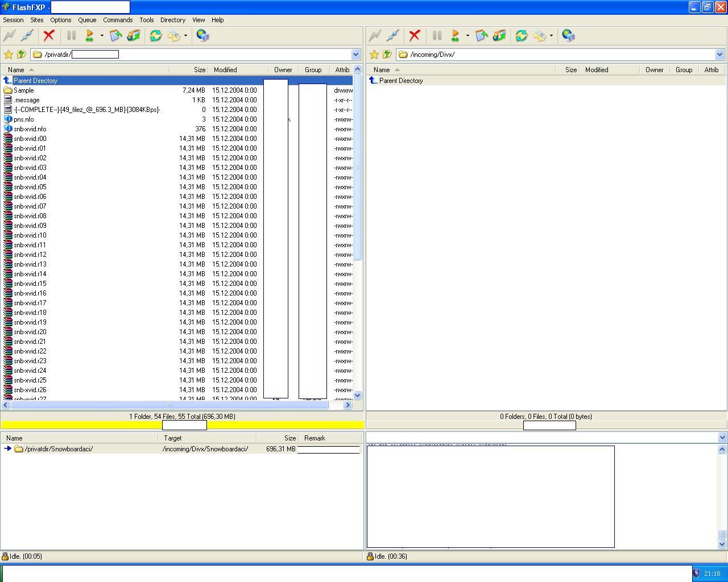
Task: Click the left pane horizontal scrollbar right arrow
Action: coord(348,405)
